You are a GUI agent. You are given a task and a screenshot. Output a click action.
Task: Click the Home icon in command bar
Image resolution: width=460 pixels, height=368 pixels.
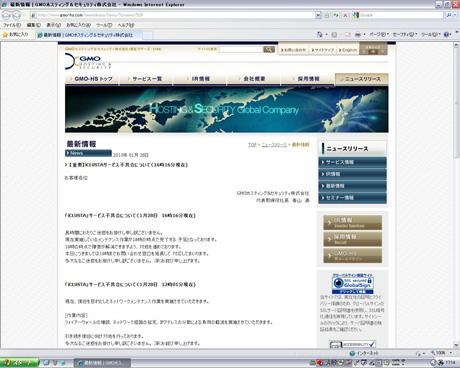tap(320, 34)
